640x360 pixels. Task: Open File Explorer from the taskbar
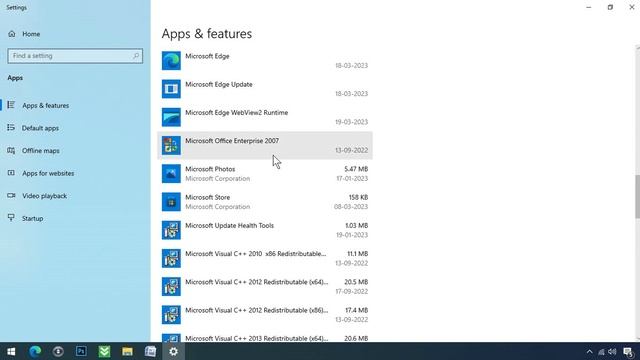127,351
